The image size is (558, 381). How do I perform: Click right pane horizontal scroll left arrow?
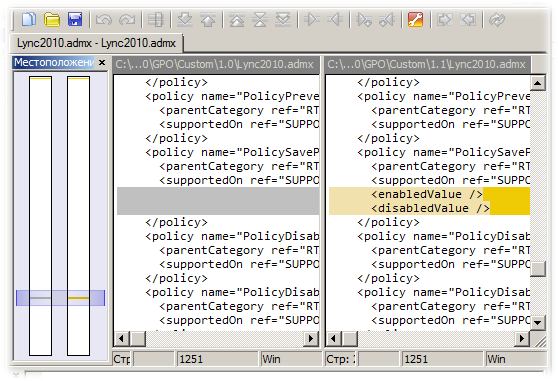click(x=333, y=338)
